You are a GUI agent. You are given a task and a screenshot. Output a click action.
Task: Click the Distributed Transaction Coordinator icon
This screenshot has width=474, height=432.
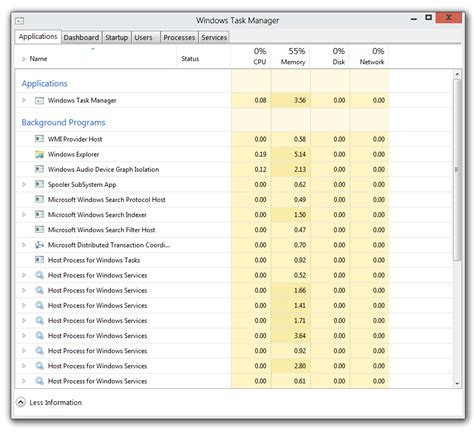tap(39, 245)
